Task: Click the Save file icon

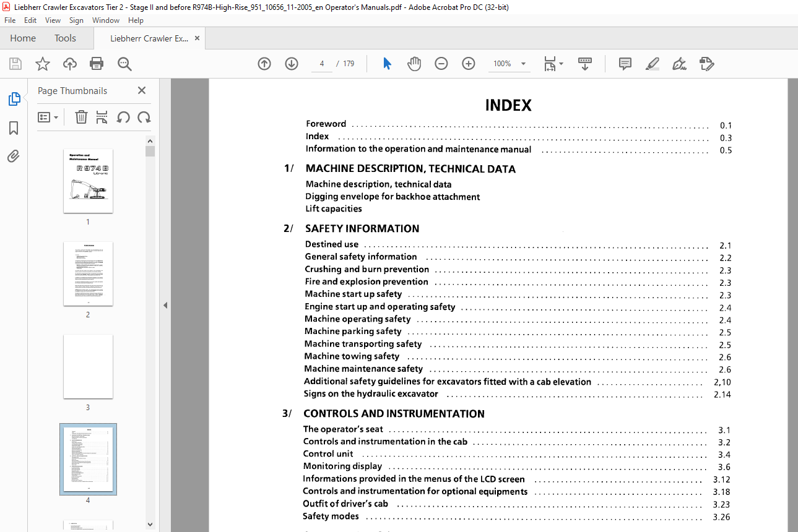Action: tap(15, 64)
